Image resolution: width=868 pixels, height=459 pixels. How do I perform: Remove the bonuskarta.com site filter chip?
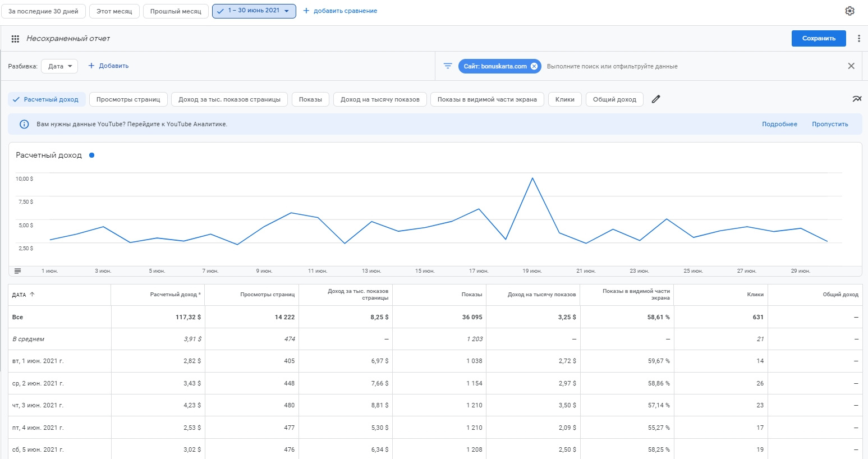[534, 66]
